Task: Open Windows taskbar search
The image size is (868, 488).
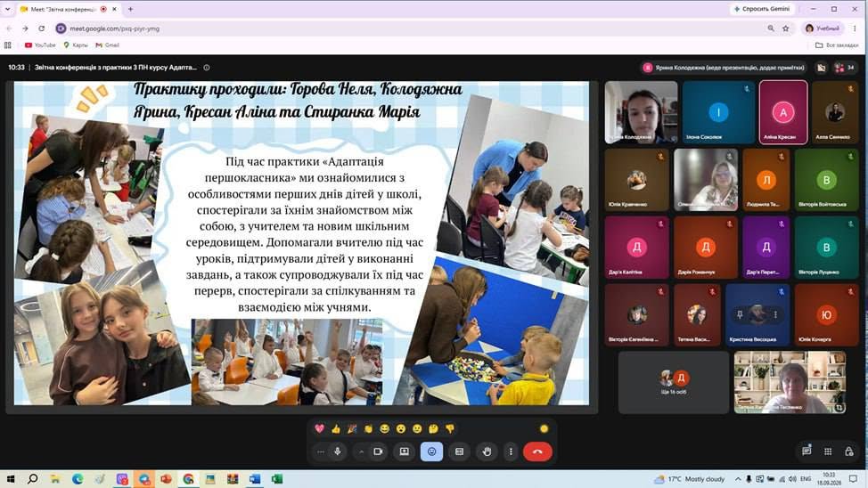Action: tap(33, 478)
